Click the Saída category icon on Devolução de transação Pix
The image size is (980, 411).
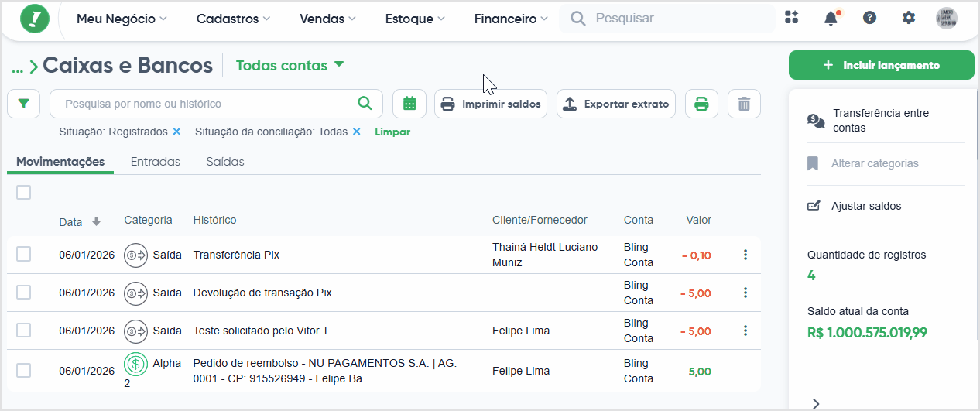pyautogui.click(x=135, y=293)
